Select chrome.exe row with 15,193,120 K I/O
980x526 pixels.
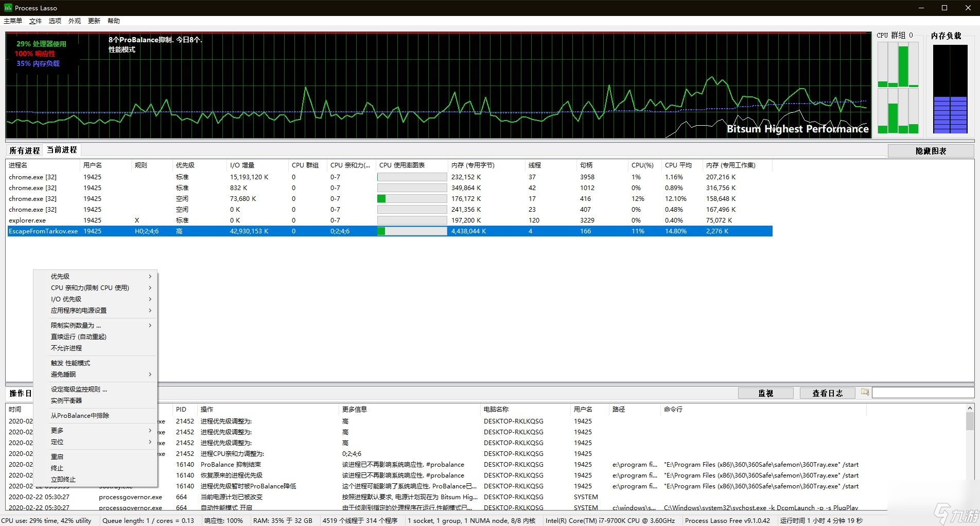point(390,177)
